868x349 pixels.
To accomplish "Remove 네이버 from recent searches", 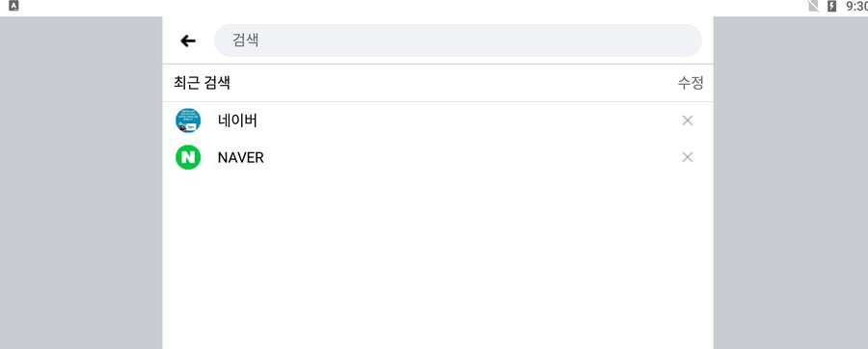I will [688, 121].
